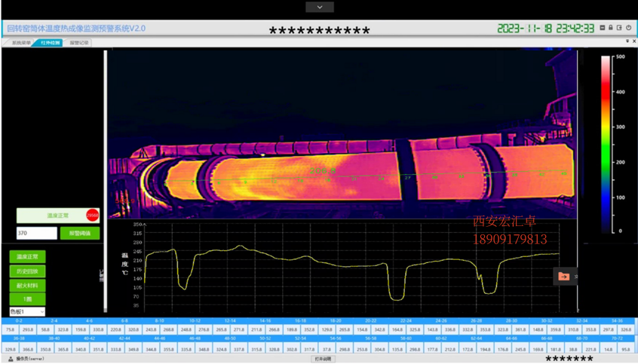Click the 135.8 temperature cell
638x364 pixels.
click(397, 349)
